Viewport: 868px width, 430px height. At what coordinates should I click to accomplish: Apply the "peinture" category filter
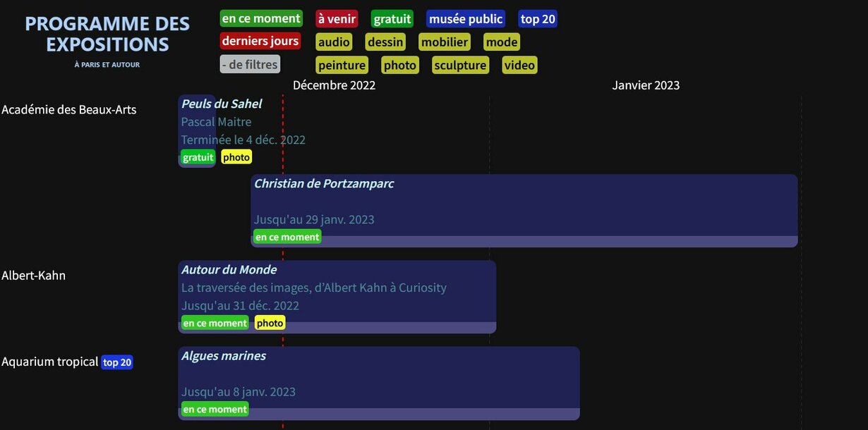coord(342,66)
